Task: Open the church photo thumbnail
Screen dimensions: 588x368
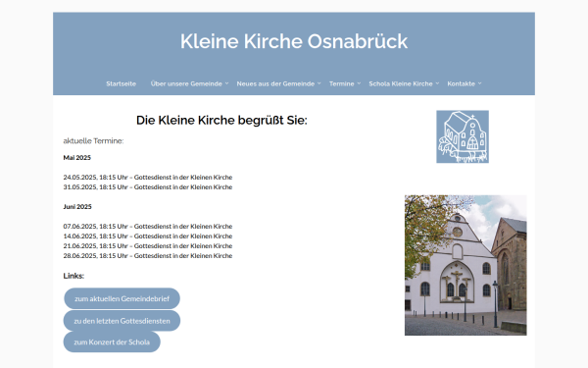Action: pos(465,265)
